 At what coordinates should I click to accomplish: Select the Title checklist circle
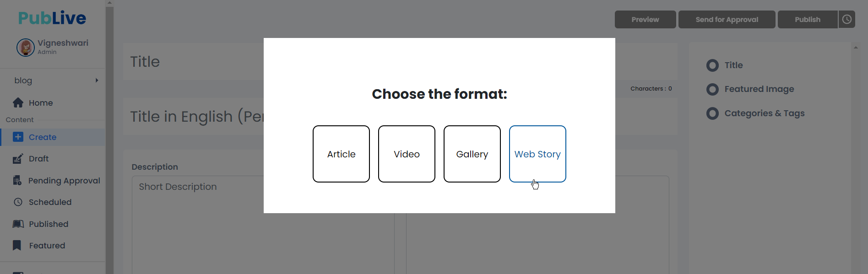tap(712, 65)
